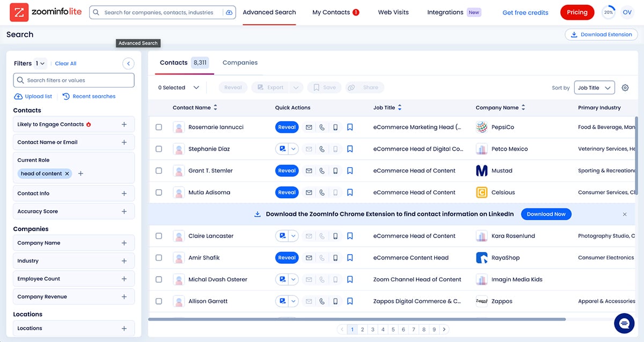Check the checkbox for Claire Lancaster's row

click(159, 236)
